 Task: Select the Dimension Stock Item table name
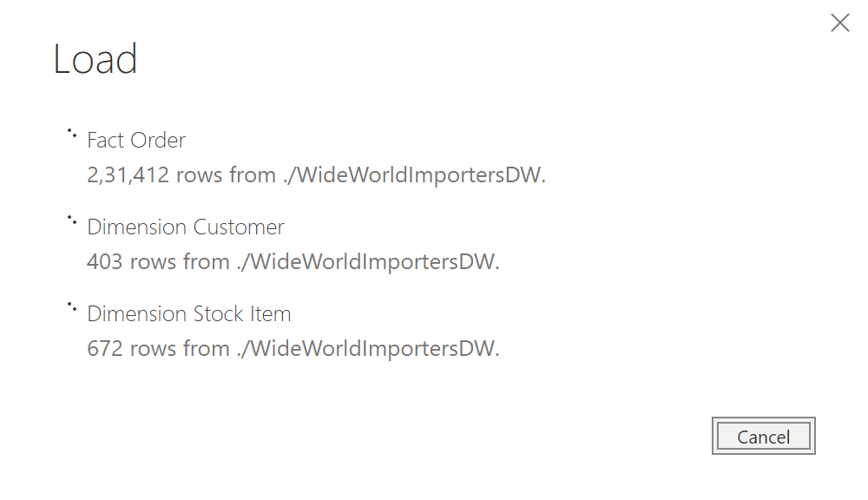[x=189, y=313]
